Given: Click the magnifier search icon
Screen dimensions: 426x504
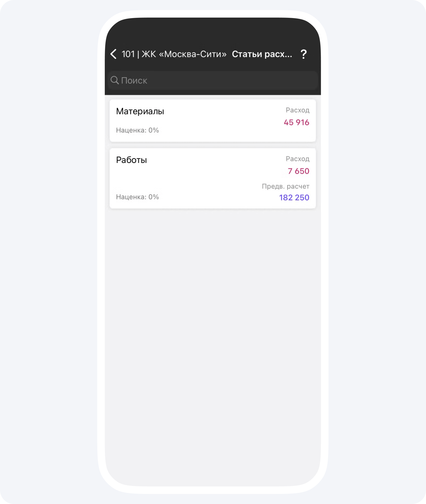Looking at the screenshot, I should (115, 80).
